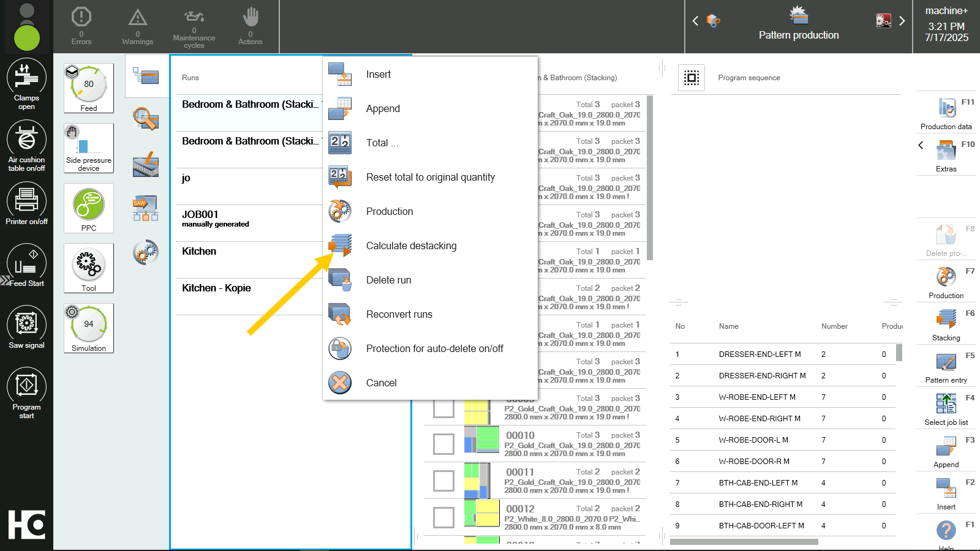Open Help (F1)
980x551 pixels.
click(946, 533)
